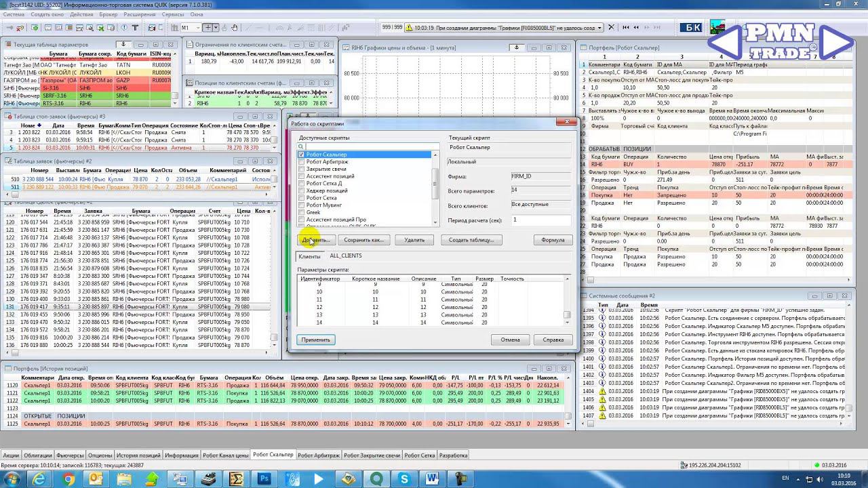The image size is (868, 488).
Task: Click the Удалить button
Action: point(414,240)
